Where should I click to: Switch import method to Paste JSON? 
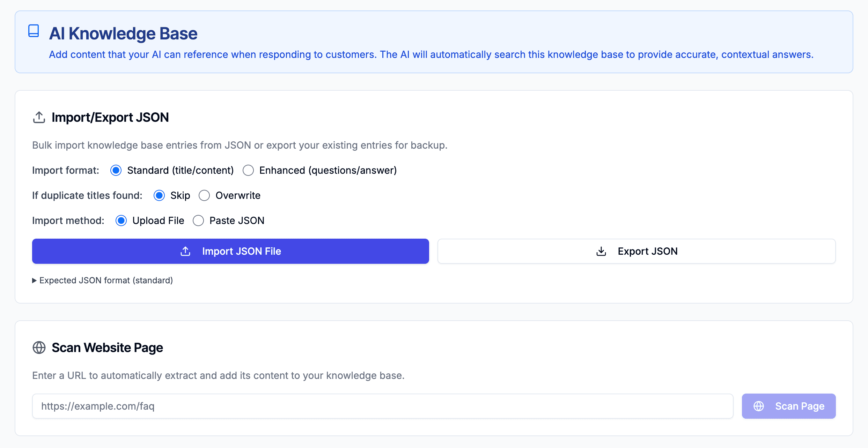(198, 221)
